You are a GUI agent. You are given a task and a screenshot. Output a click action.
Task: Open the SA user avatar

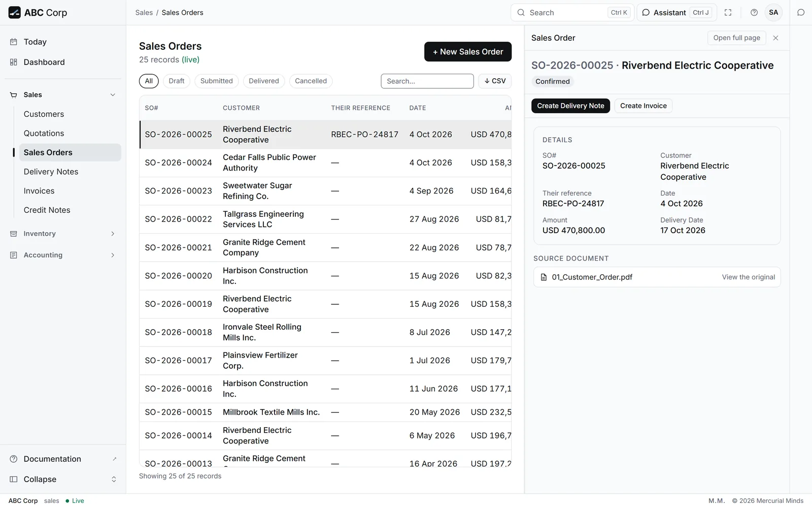(773, 13)
